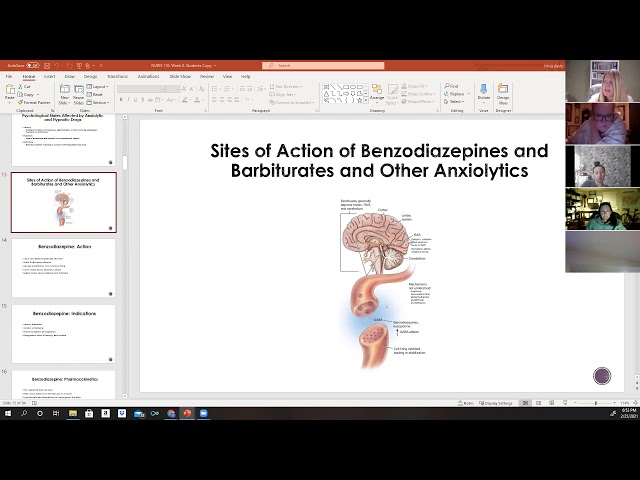Click Format Painter
640x480 pixels.
(x=34, y=102)
